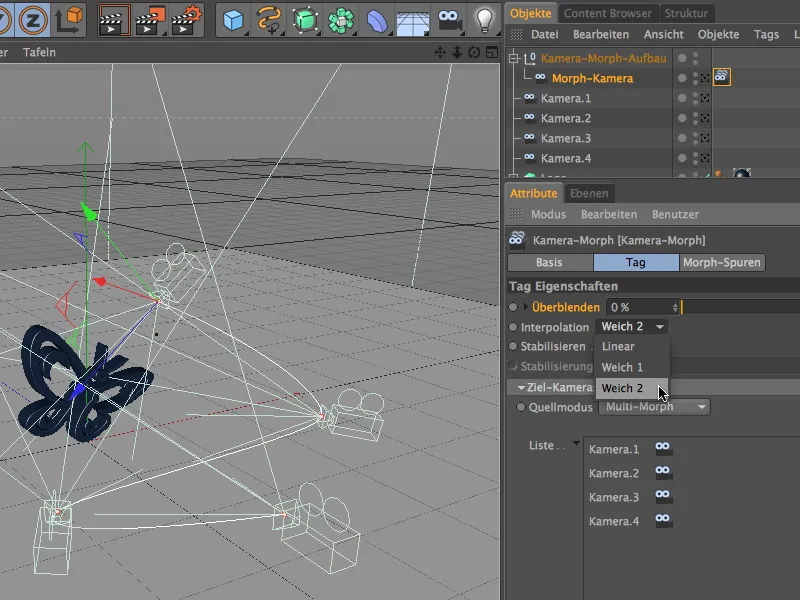This screenshot has height=600, width=800.
Task: Click the blue deformer icon
Action: click(377, 18)
